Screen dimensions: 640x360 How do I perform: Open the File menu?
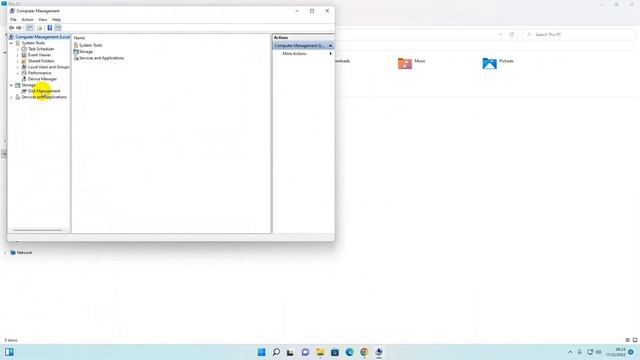pos(13,20)
